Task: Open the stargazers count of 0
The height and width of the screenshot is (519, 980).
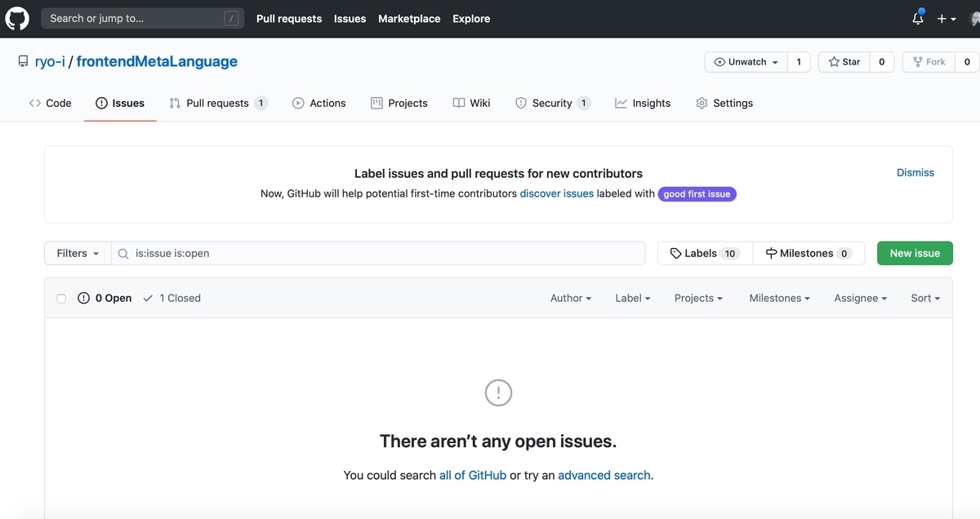Action: (881, 62)
